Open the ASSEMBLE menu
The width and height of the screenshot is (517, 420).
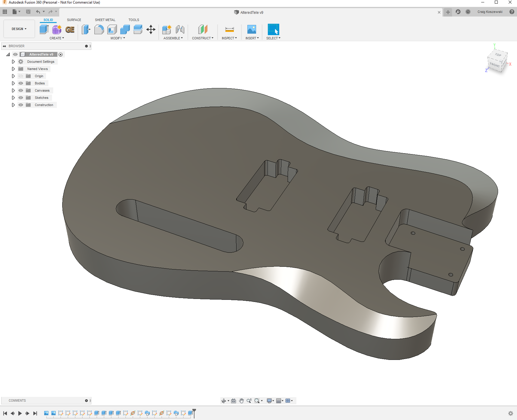pyautogui.click(x=173, y=38)
